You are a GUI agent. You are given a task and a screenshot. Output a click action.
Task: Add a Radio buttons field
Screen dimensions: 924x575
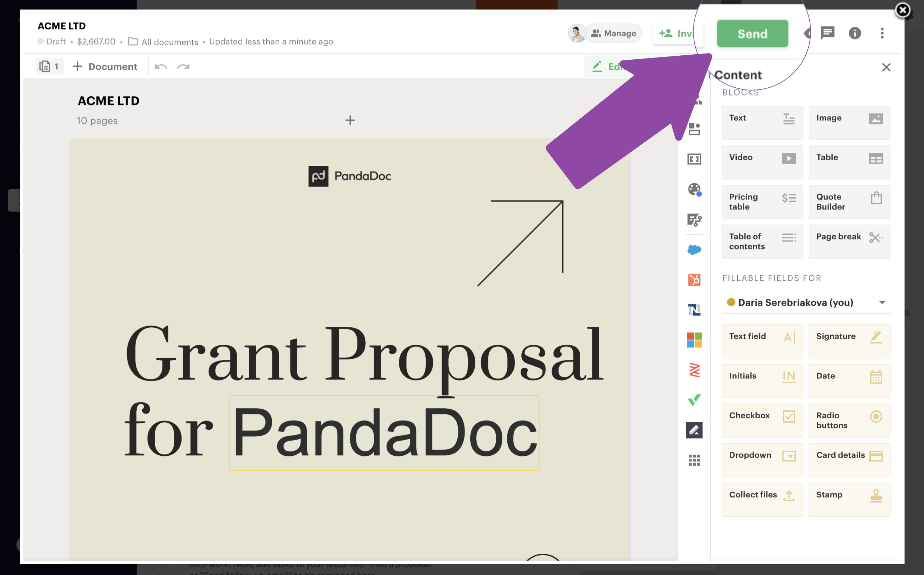[849, 420]
